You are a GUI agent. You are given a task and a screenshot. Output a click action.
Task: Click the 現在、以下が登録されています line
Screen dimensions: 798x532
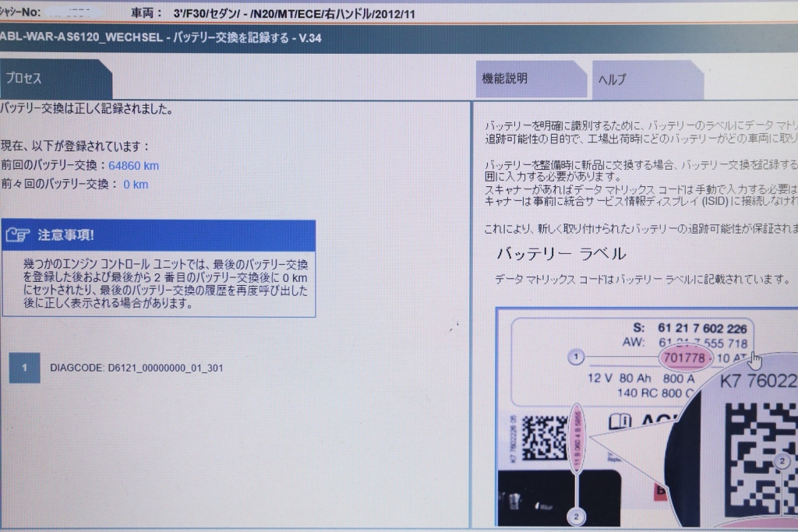75,146
